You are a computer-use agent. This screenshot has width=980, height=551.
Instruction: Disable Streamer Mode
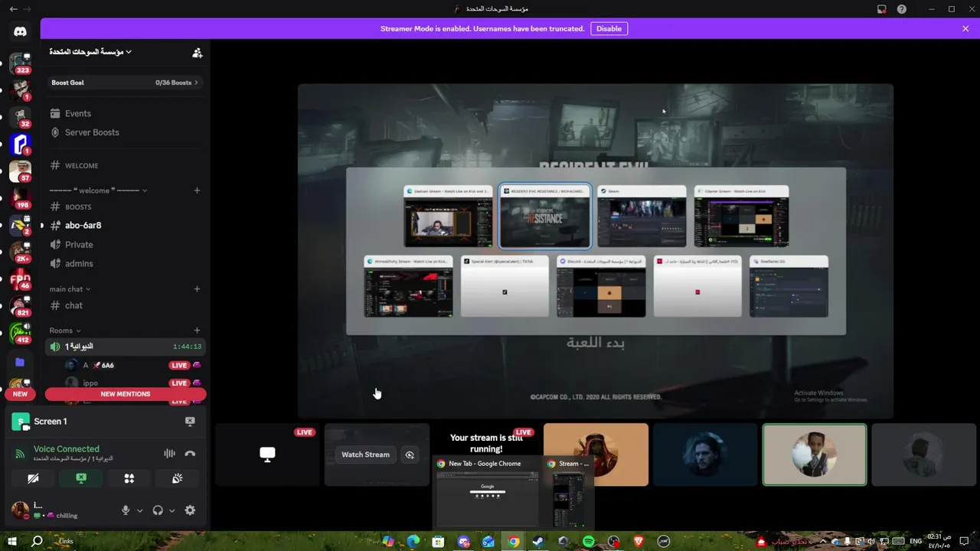click(x=609, y=28)
